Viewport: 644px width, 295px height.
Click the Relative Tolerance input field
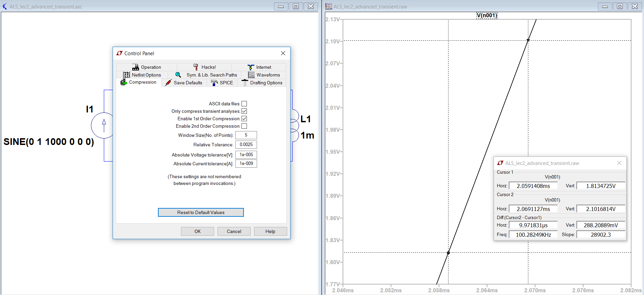246,145
